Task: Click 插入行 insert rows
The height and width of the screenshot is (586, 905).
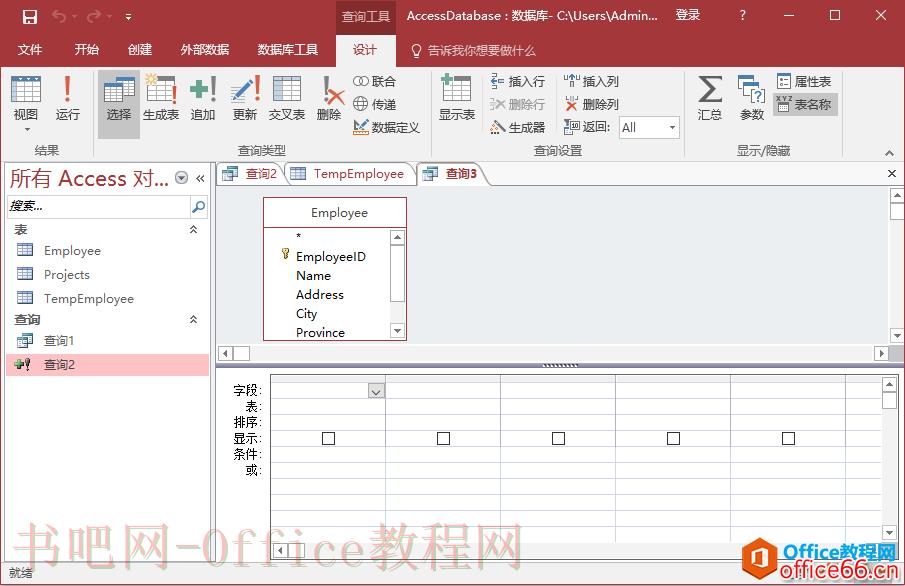Action: click(518, 81)
